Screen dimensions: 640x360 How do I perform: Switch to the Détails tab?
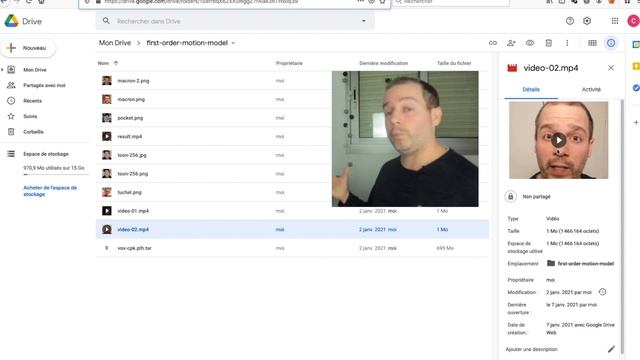(x=531, y=89)
